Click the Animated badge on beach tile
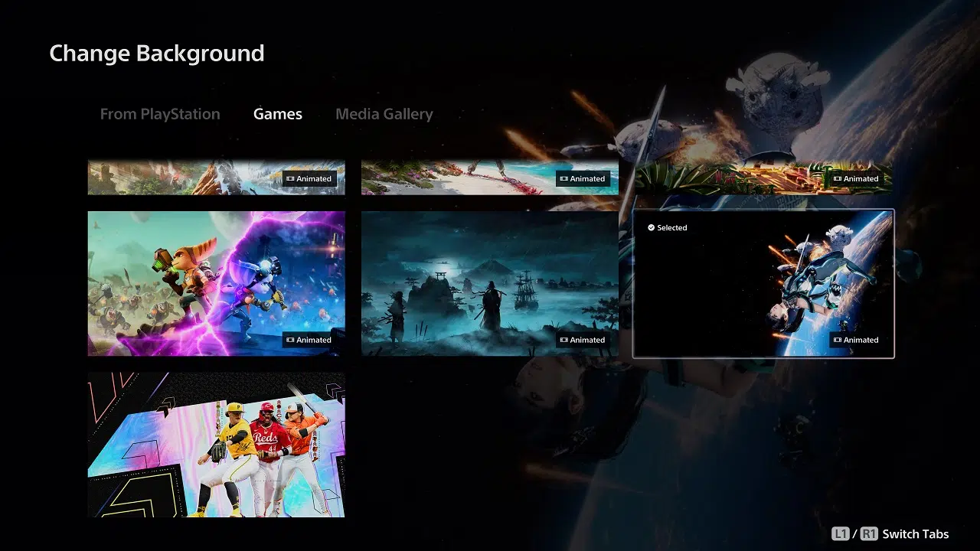This screenshot has height=551, width=980. [x=582, y=178]
